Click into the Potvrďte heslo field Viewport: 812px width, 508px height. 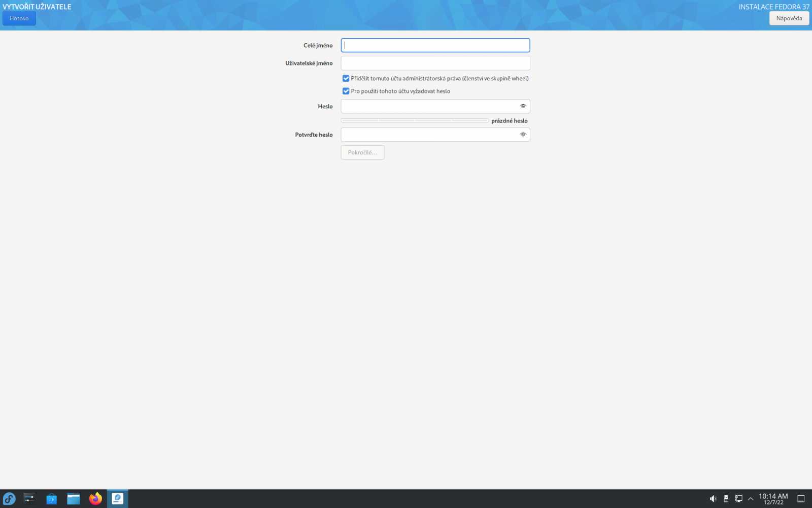[435, 135]
